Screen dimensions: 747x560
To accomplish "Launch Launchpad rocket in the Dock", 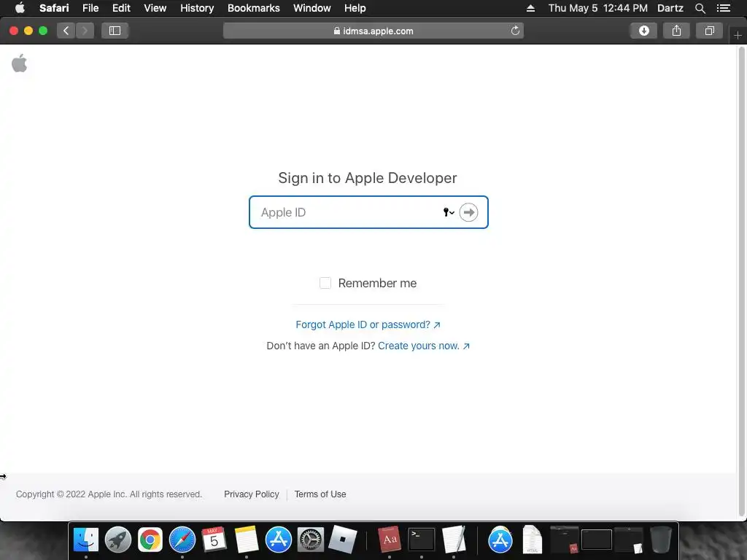I will [x=118, y=540].
